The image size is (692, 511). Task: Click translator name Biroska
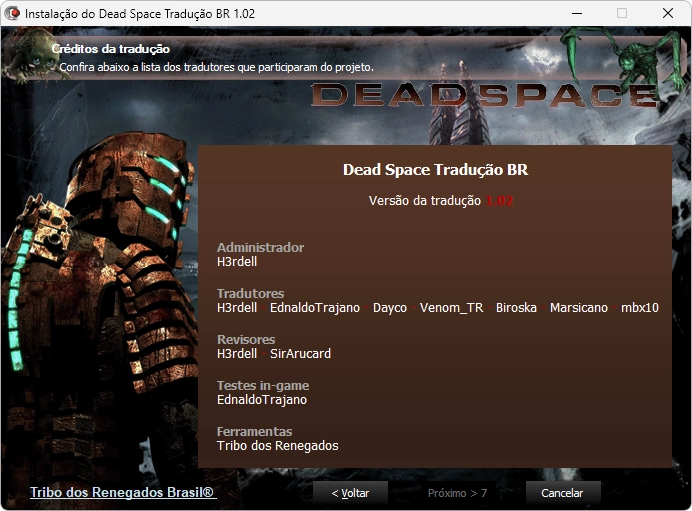[516, 308]
